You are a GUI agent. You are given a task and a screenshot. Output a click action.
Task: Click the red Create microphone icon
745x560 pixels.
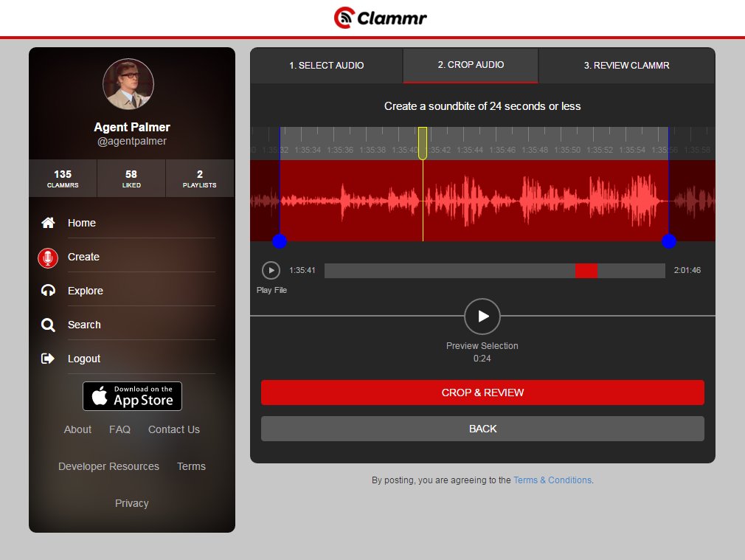click(48, 258)
